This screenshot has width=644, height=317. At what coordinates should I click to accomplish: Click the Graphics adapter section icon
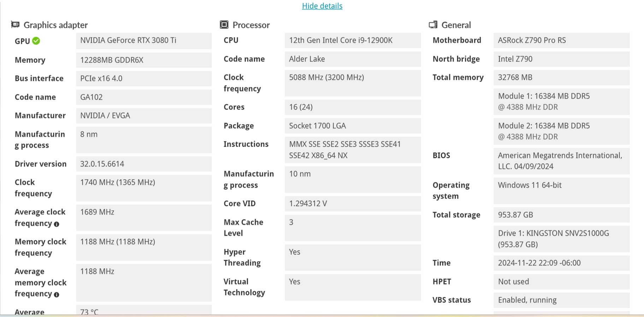15,24
